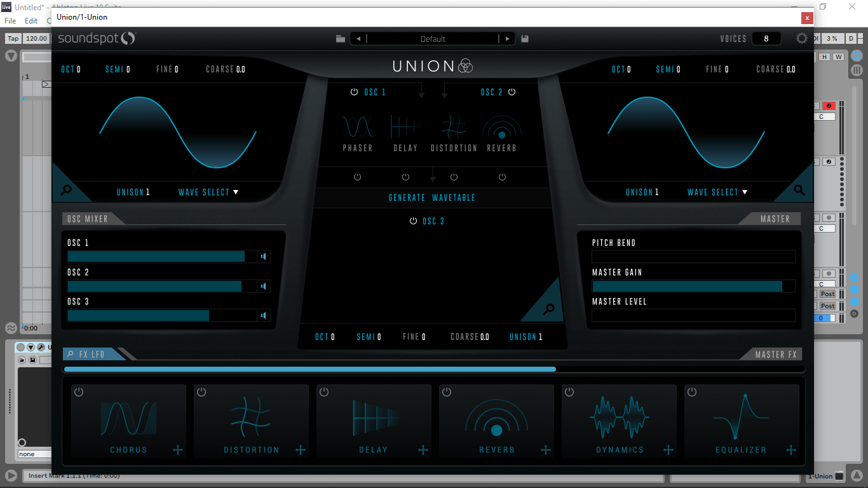Adjust OSC 1 mixer level slider
868x488 pixels.
click(161, 257)
